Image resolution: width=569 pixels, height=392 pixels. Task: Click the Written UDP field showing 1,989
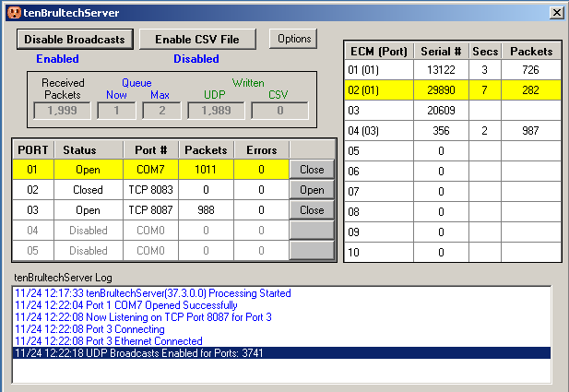[216, 111]
